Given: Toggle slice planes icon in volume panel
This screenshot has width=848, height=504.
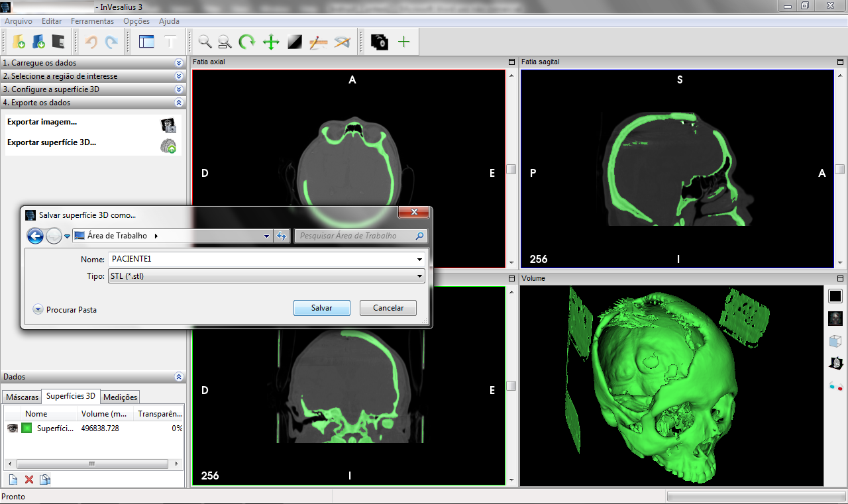Looking at the screenshot, I should click(835, 363).
